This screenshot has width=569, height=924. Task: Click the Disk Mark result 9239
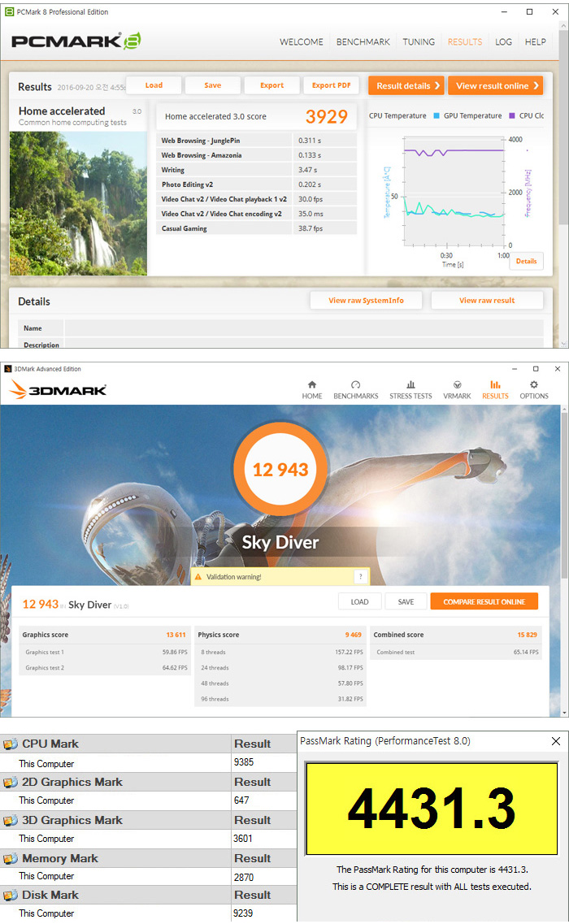click(x=244, y=913)
